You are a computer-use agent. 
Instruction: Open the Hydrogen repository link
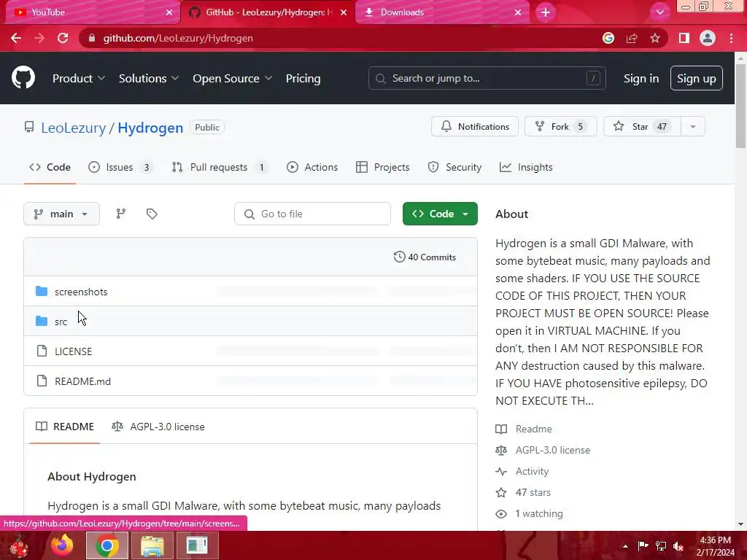[x=150, y=128]
